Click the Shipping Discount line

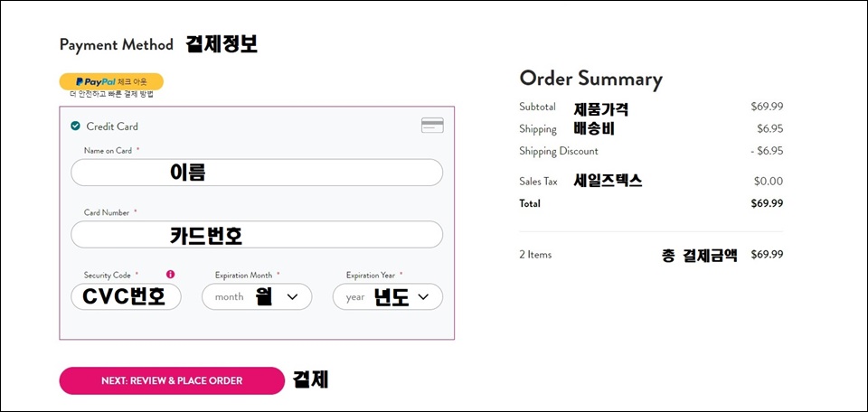(x=651, y=151)
